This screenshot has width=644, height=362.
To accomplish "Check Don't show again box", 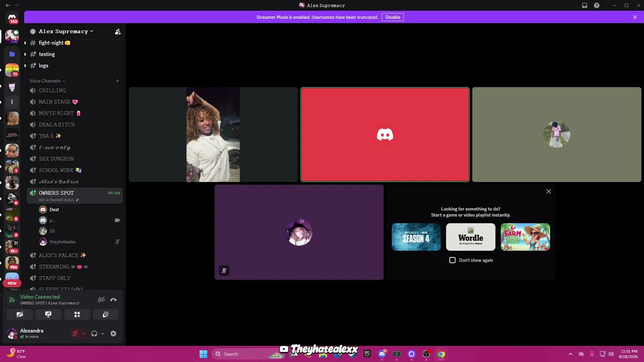I will pyautogui.click(x=452, y=260).
